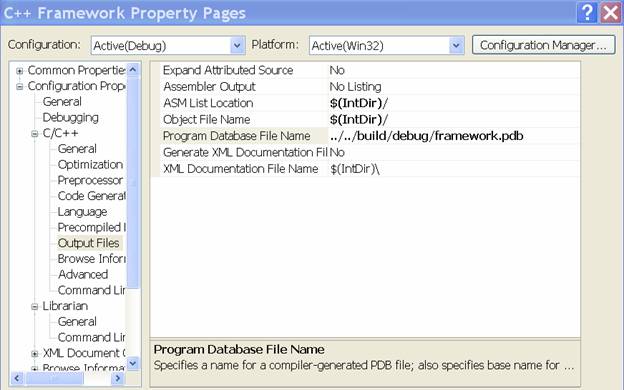Open the Preprocessor page
The width and height of the screenshot is (624, 390).
[x=90, y=180]
